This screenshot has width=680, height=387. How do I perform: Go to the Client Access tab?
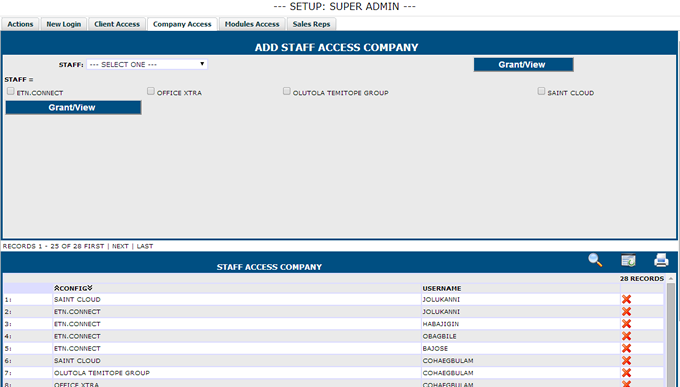[x=117, y=24]
